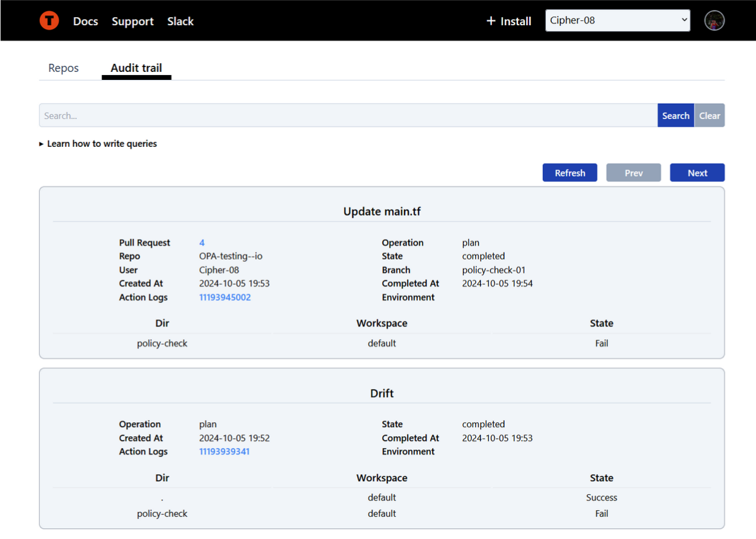The width and height of the screenshot is (756, 539).
Task: Click the Created At value 2024-10-05 19:52
Action: click(234, 438)
